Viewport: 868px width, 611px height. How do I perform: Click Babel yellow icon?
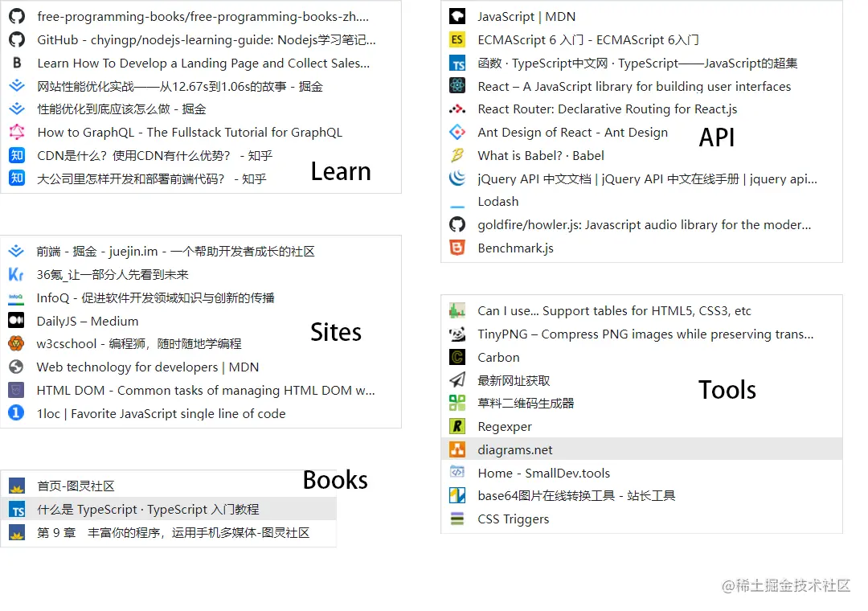[457, 155]
